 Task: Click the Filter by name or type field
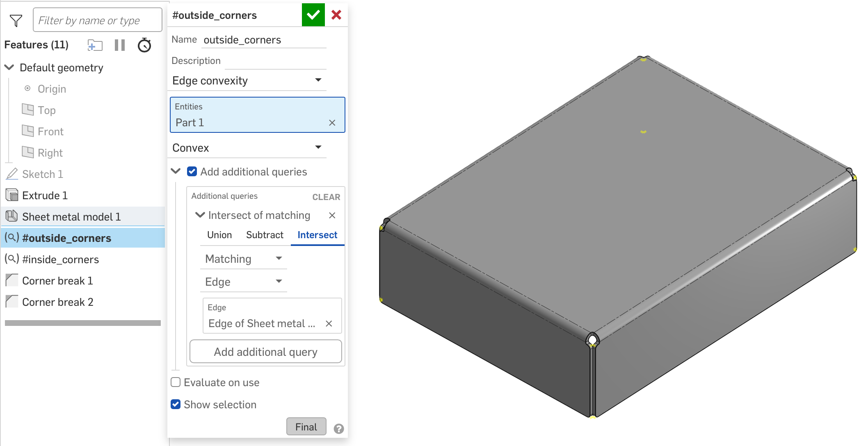click(x=98, y=20)
